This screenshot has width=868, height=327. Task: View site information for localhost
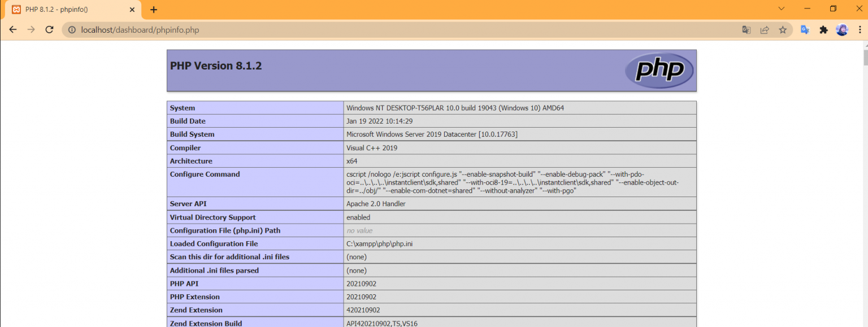tap(72, 30)
